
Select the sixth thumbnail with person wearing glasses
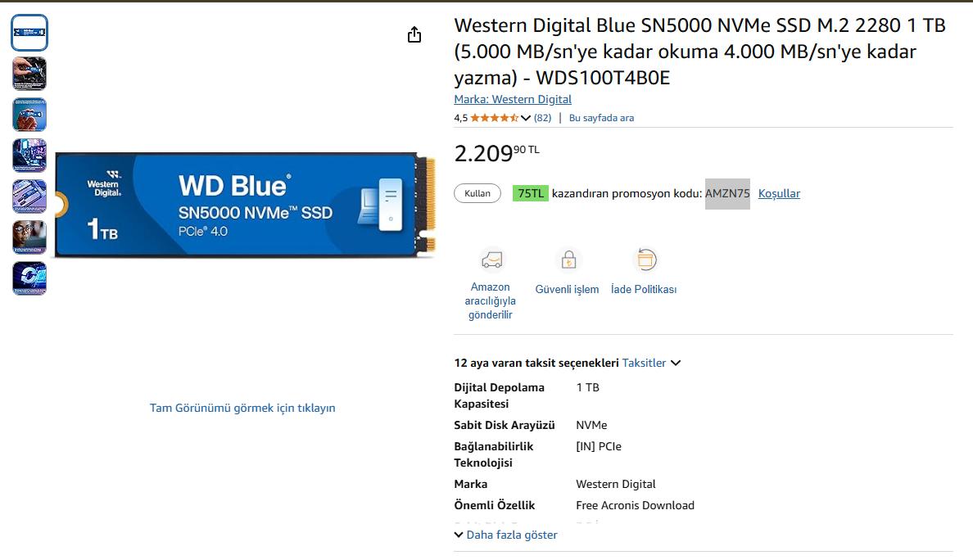coord(29,237)
